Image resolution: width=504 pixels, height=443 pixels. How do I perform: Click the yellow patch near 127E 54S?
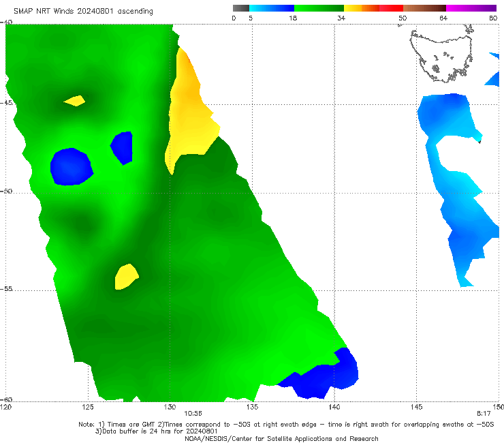point(126,277)
